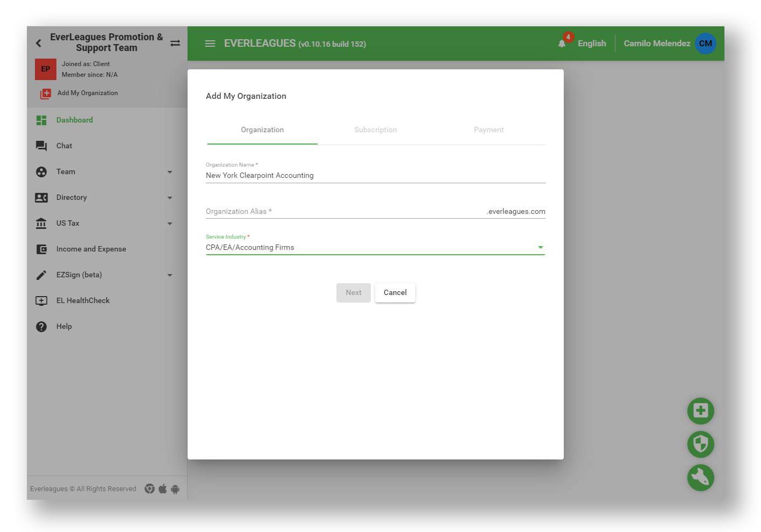Click the EZSign pen icon
The width and height of the screenshot is (761, 532).
[x=41, y=275]
